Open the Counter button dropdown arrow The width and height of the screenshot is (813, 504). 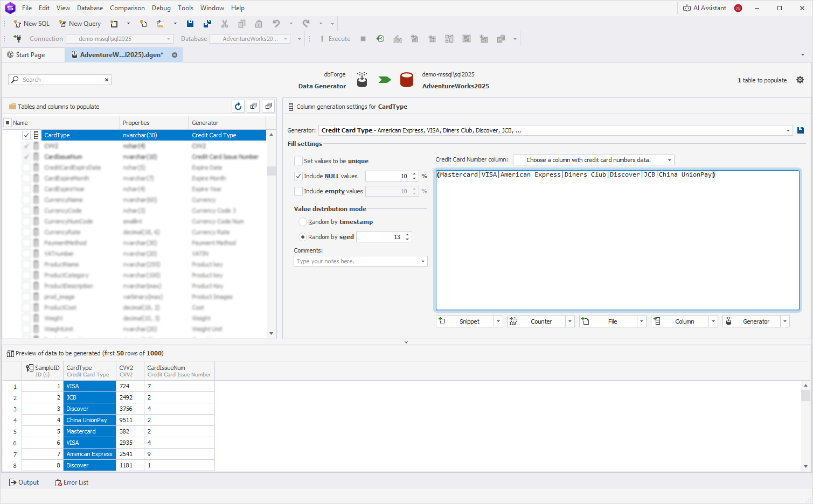pos(570,321)
